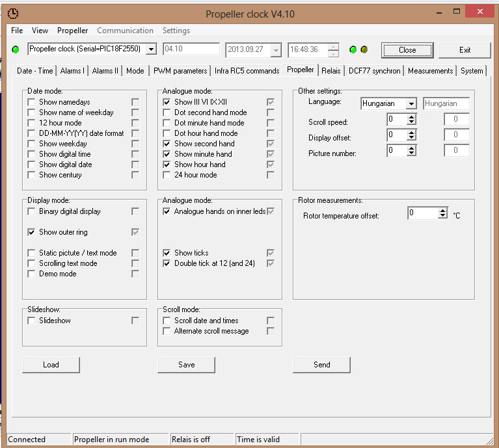The width and height of the screenshot is (499, 448).
Task: Click the yellow status LED next to Close button
Action: [x=364, y=49]
